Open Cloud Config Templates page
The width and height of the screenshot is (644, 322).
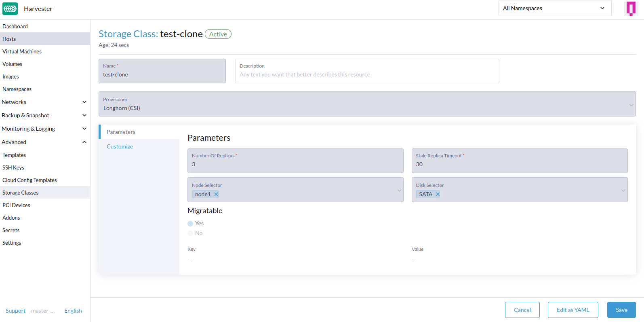45,180
